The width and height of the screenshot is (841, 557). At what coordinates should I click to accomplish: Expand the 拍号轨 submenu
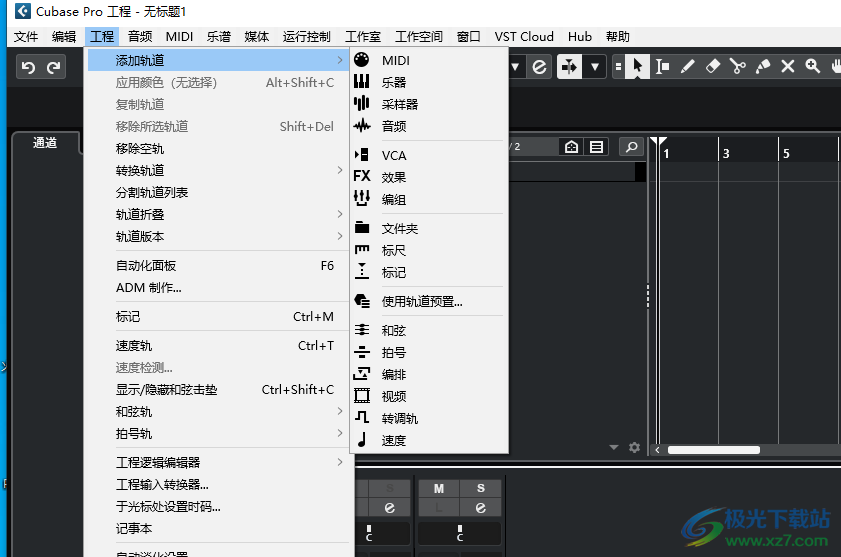pos(218,433)
